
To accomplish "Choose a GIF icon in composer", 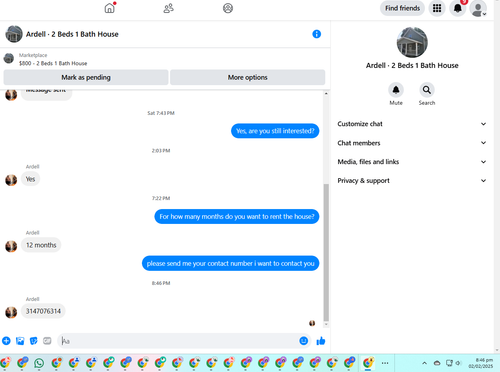I will tap(47, 341).
